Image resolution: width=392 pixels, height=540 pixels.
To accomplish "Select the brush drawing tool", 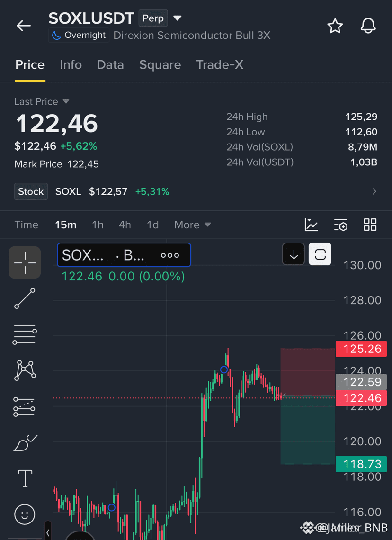I will (25, 443).
